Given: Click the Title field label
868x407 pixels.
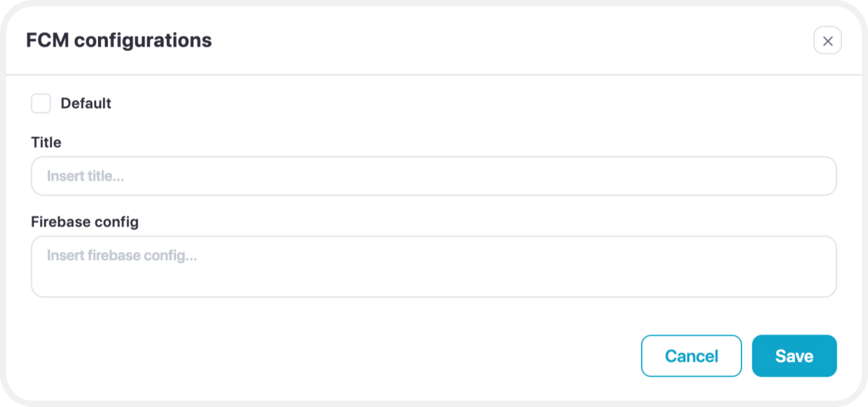Looking at the screenshot, I should (46, 143).
